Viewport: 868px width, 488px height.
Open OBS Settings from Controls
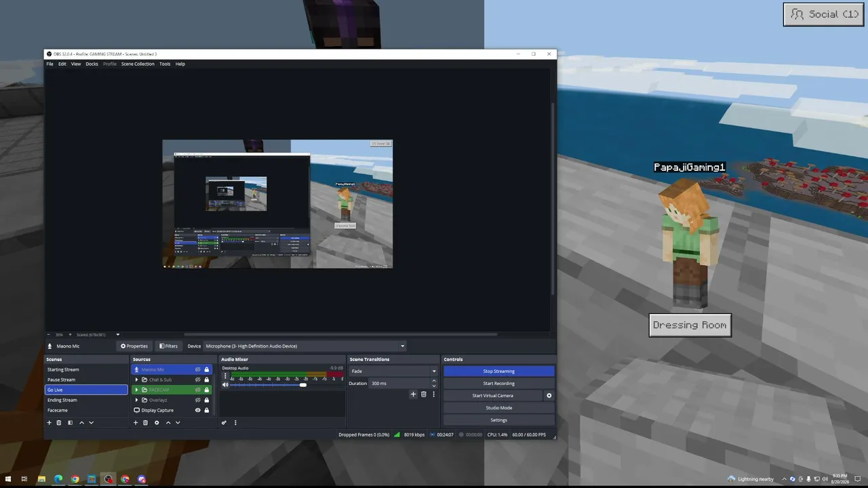pyautogui.click(x=499, y=420)
